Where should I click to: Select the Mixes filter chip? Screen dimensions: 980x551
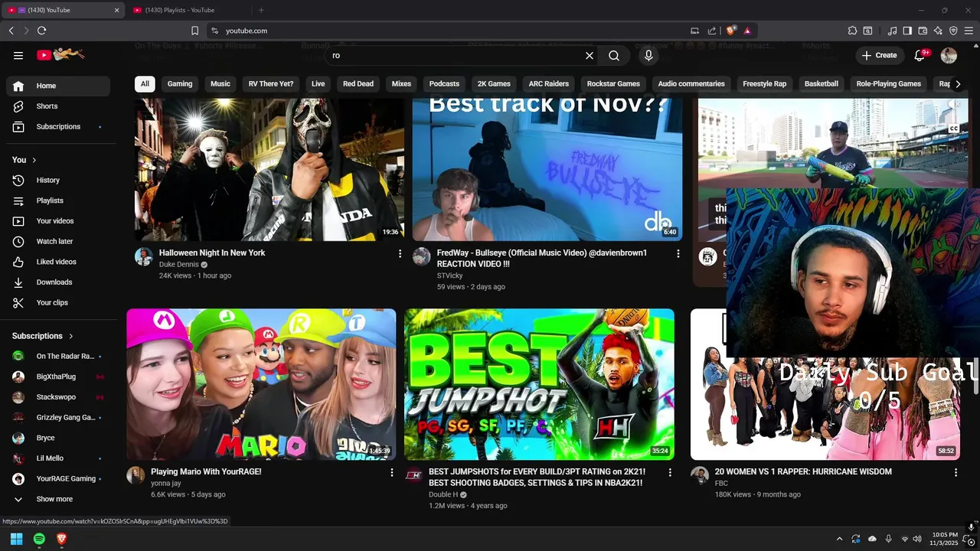click(x=401, y=83)
